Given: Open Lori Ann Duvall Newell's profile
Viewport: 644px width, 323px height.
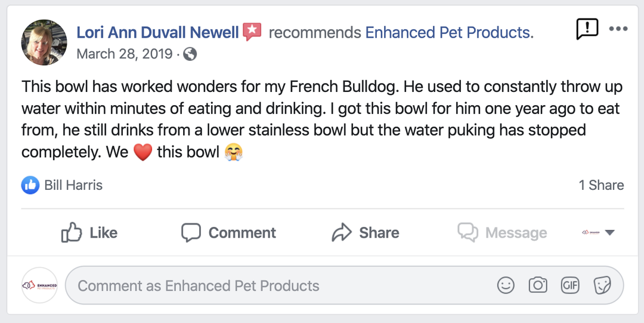Looking at the screenshot, I should coord(157,32).
